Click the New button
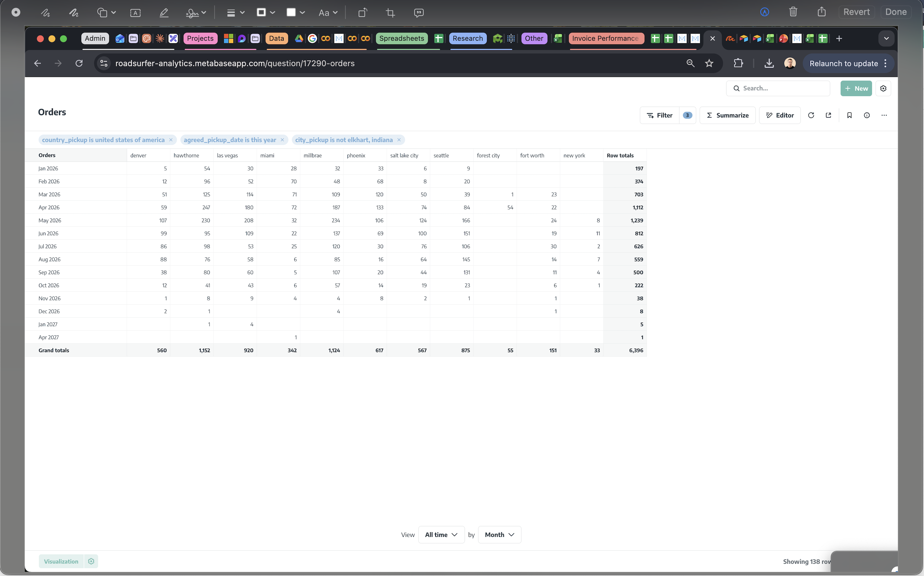 [x=856, y=88]
